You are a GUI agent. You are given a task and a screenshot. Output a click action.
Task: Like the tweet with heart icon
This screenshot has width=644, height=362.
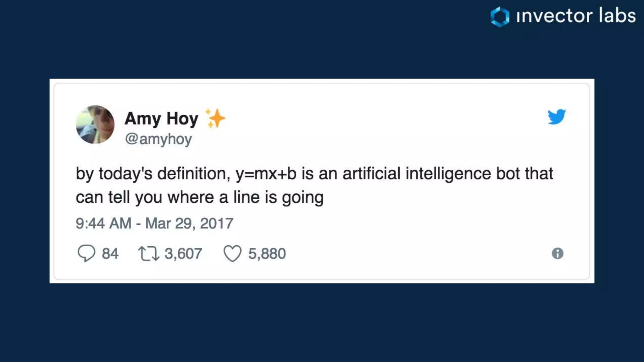click(232, 253)
